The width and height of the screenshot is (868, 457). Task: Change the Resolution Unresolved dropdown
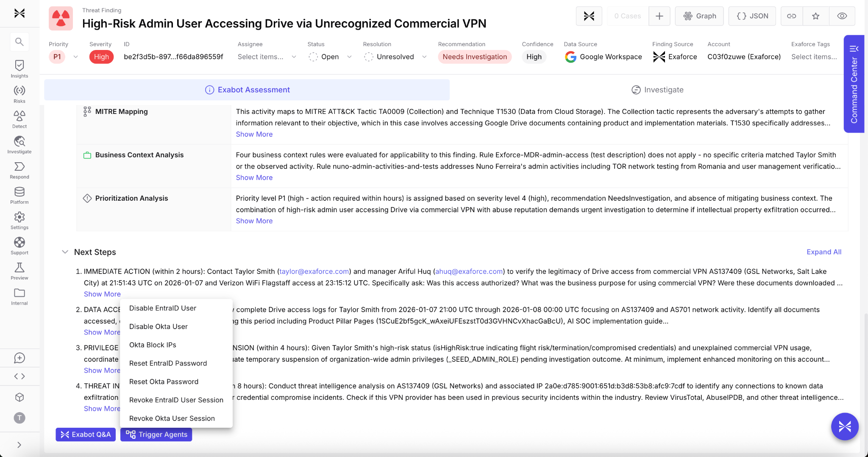click(395, 57)
